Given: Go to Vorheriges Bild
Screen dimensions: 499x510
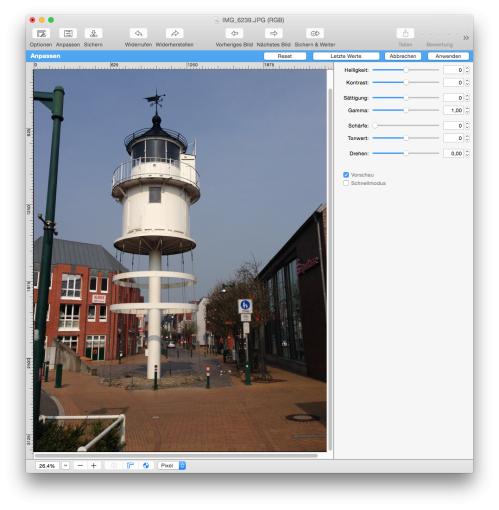Looking at the screenshot, I should [234, 33].
